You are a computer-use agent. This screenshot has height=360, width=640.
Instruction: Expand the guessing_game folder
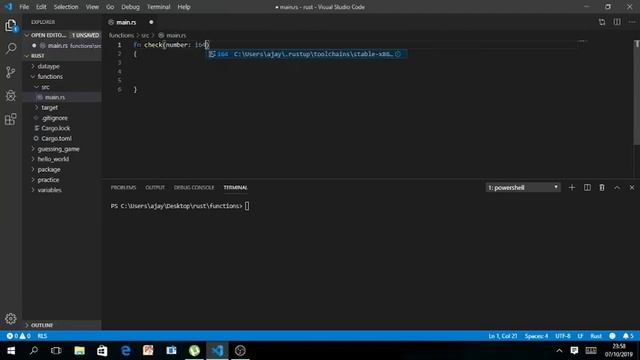[x=58, y=149]
